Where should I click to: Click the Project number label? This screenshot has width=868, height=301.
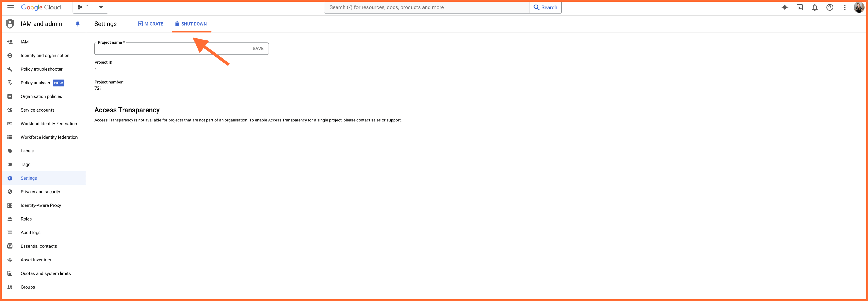tap(109, 82)
